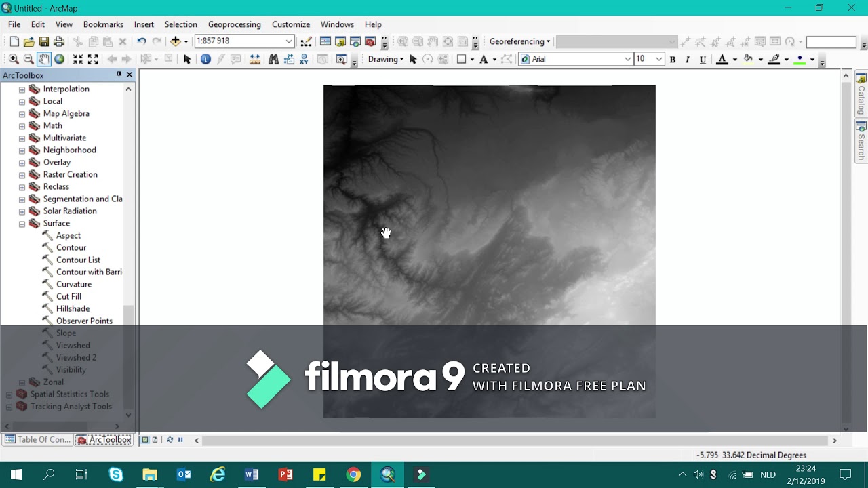868x488 pixels.
Task: Pause drawing with the pause button
Action: click(x=180, y=440)
